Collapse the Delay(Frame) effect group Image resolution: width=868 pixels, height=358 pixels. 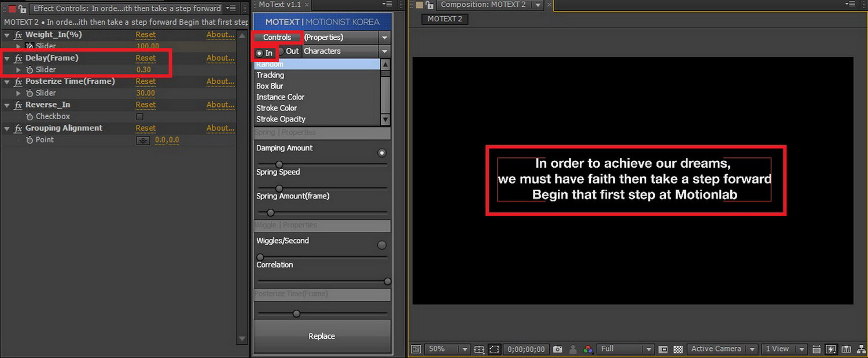coord(7,58)
